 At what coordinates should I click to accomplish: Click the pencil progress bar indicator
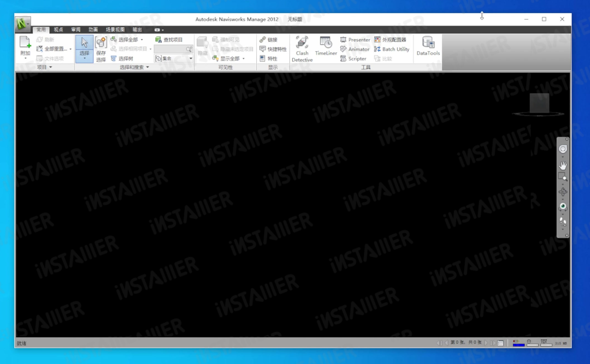(x=518, y=343)
